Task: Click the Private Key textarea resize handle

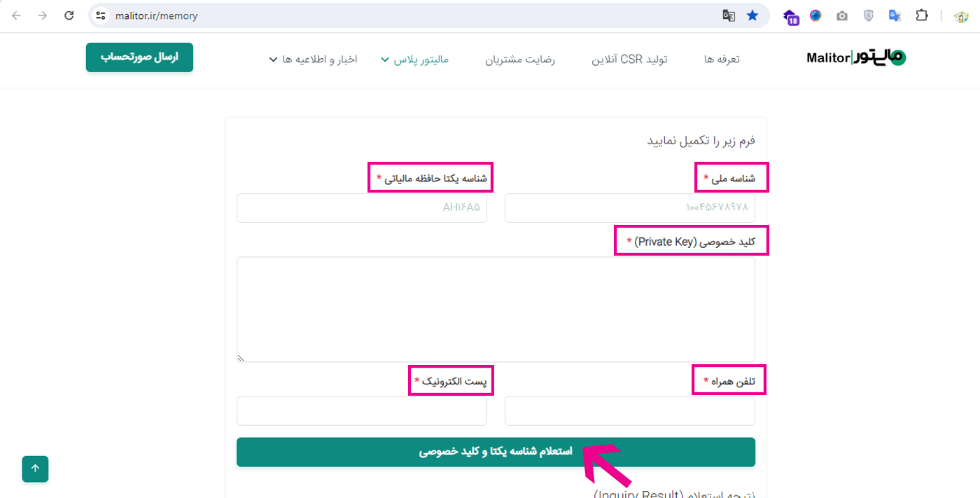Action: [x=241, y=358]
